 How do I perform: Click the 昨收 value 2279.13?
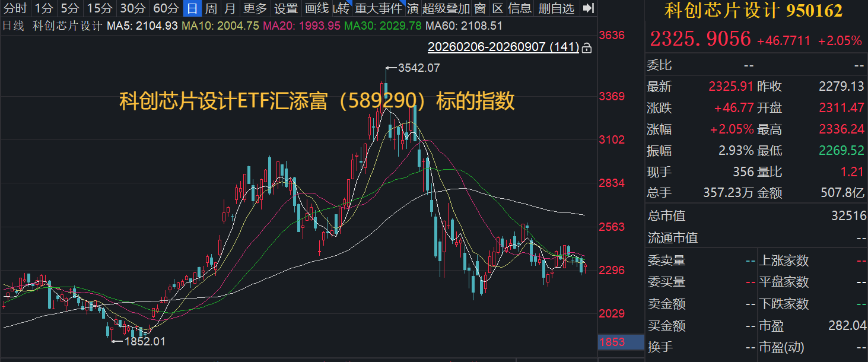pos(841,87)
